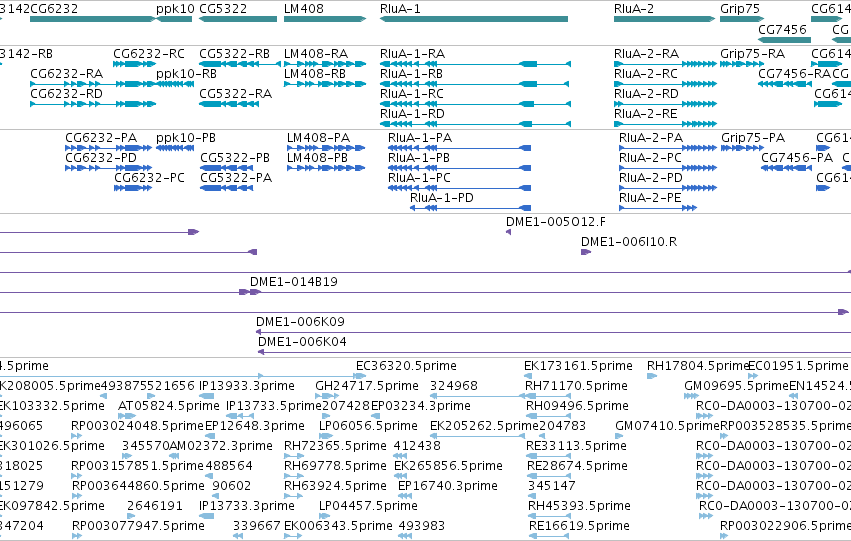Viewport: 851px width, 541px height.
Task: Select the LM408-RB transcript
Action: pos(325,84)
